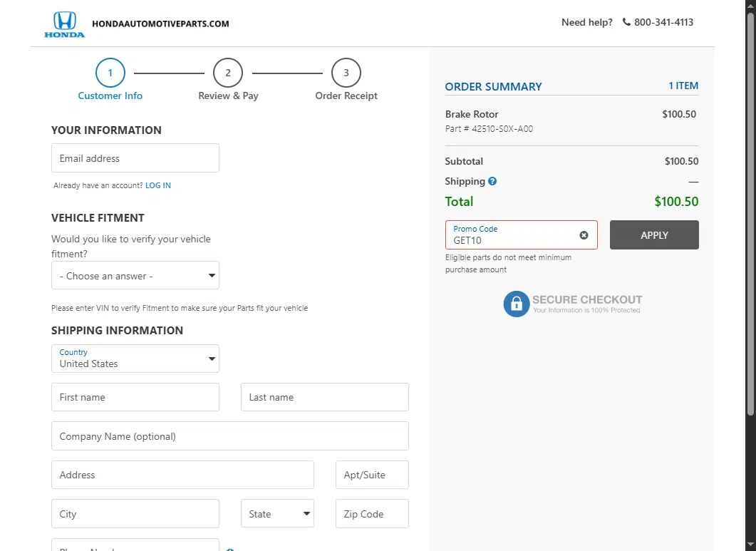Screen dimensions: 756x551
Task: Click the Part # 42510-S0X-A00 text
Action: 489,129
